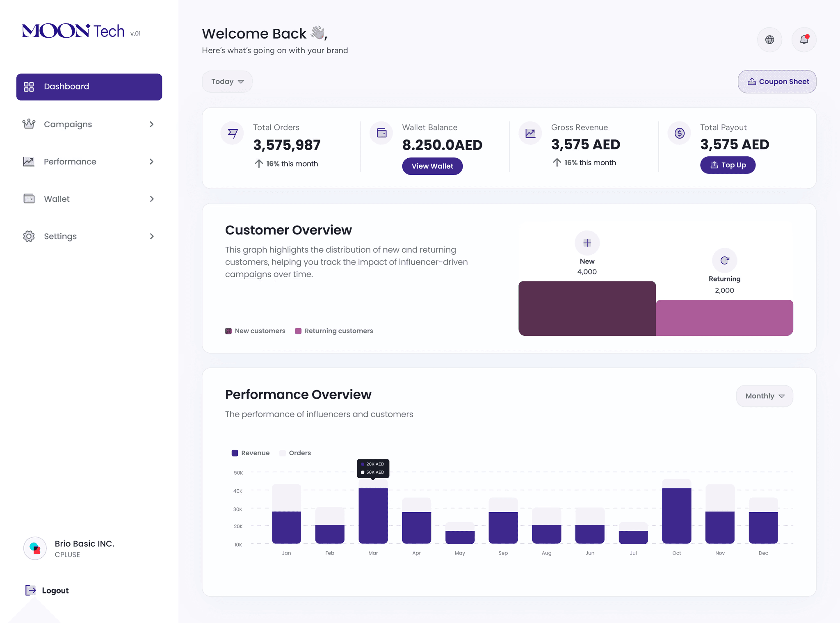The width and height of the screenshot is (840, 623).
Task: Click the Performance chart icon
Action: pyautogui.click(x=29, y=161)
